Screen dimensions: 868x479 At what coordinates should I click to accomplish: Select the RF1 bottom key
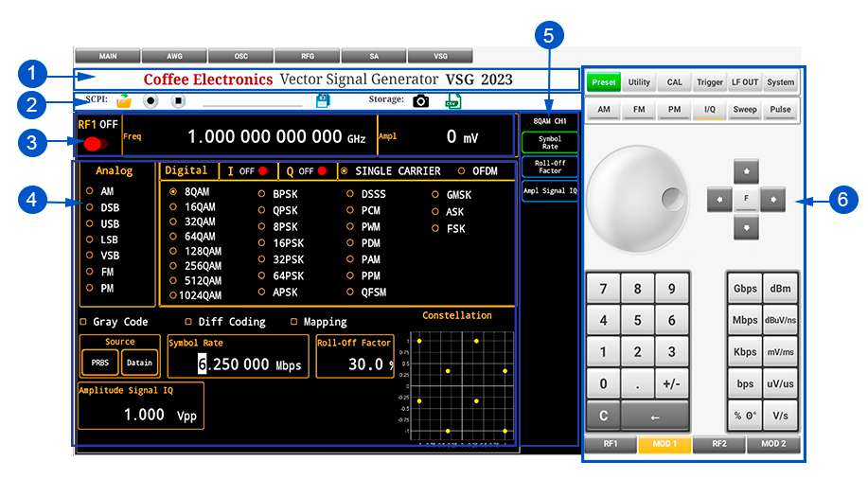[611, 444]
